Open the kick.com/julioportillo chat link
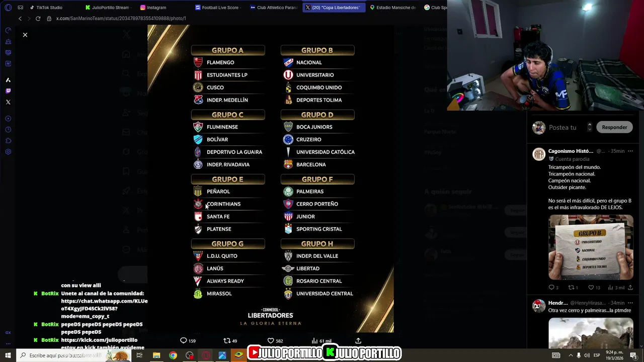The image size is (644, 362). point(99,340)
